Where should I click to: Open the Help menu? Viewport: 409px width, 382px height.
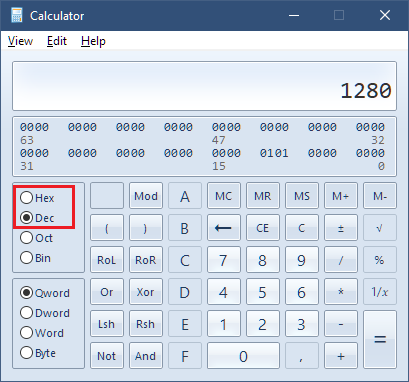click(93, 41)
